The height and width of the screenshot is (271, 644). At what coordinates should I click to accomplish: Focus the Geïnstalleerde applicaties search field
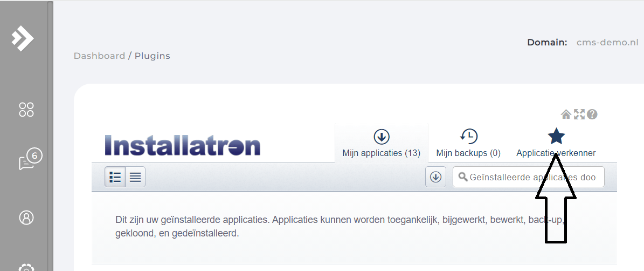coord(529,177)
